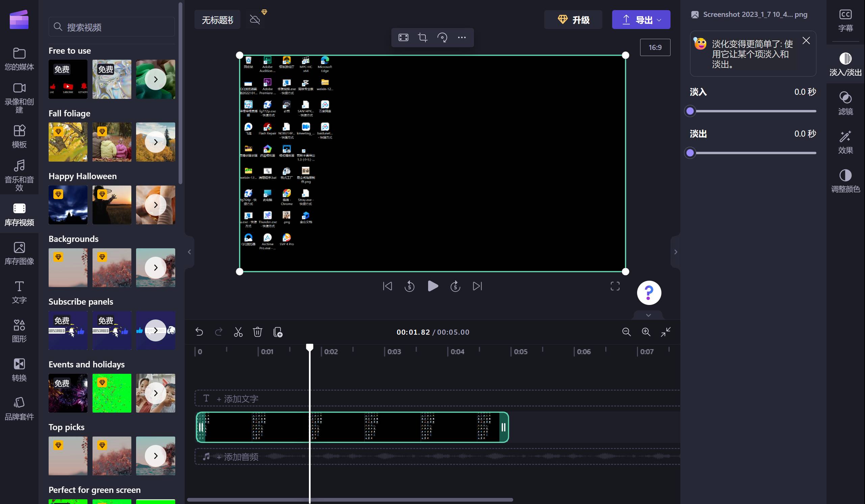Click the untitled project name field
Image resolution: width=865 pixels, height=504 pixels.
pos(217,20)
